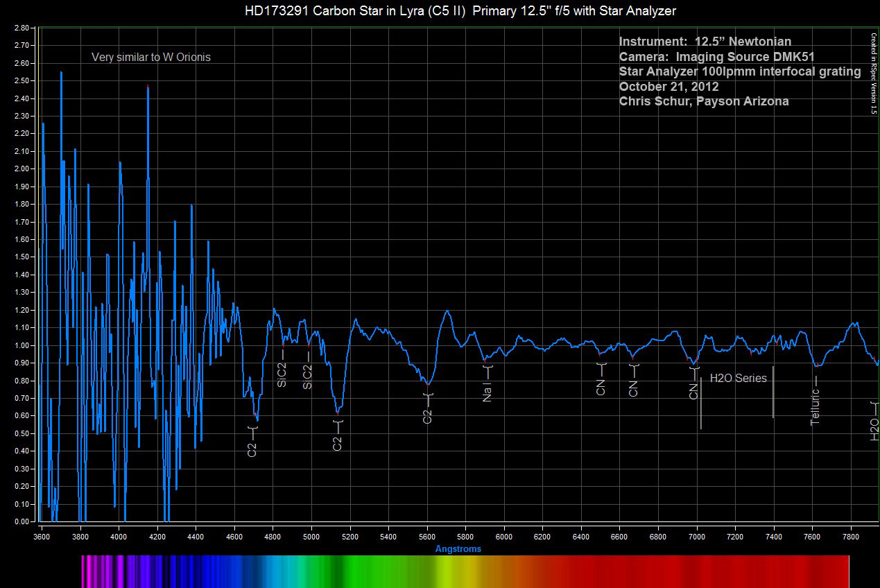Click the leftmost SiC2 line label
This screenshot has width=880, height=588.
click(x=282, y=374)
